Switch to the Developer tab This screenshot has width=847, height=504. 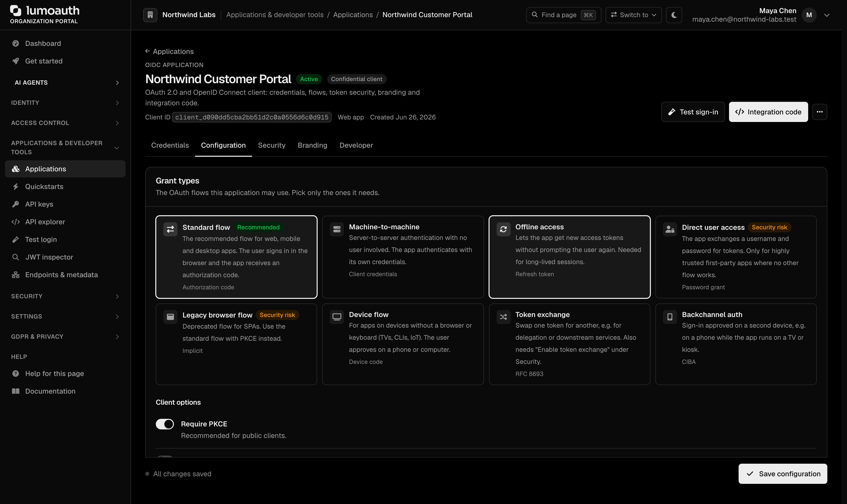[x=356, y=145]
